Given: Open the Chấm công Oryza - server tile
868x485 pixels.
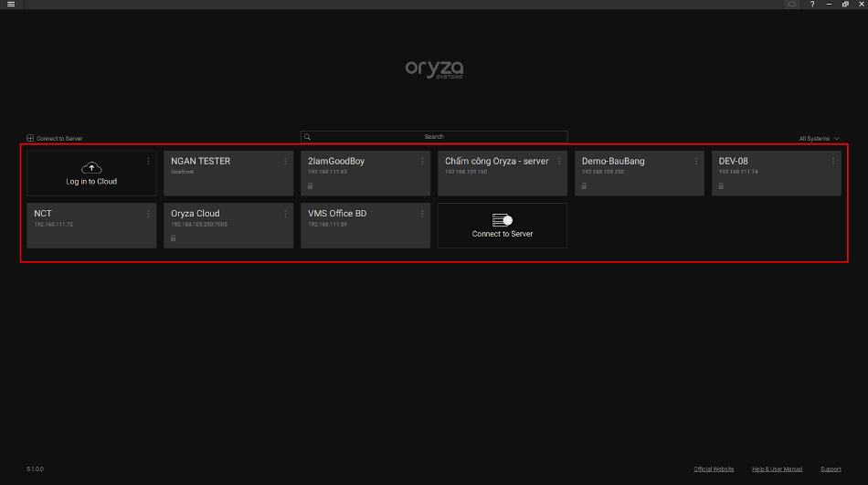Looking at the screenshot, I should coord(503,174).
